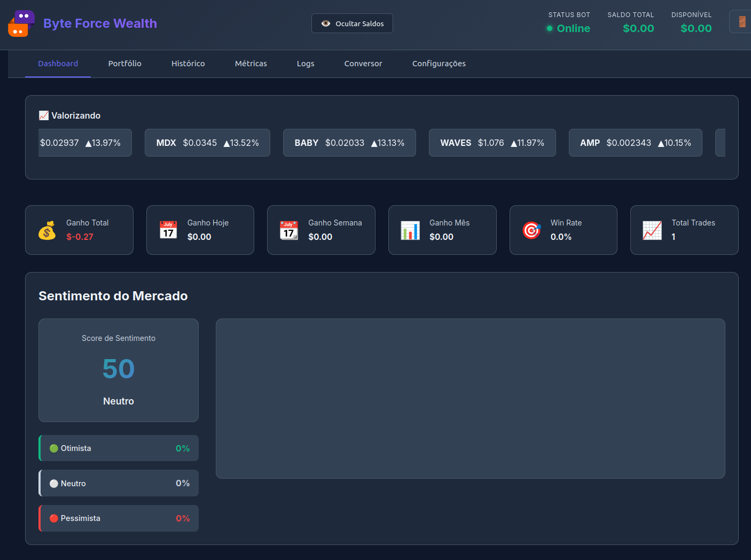751x560 pixels.
Task: Click the dartboard icon on Win Rate
Action: [531, 230]
